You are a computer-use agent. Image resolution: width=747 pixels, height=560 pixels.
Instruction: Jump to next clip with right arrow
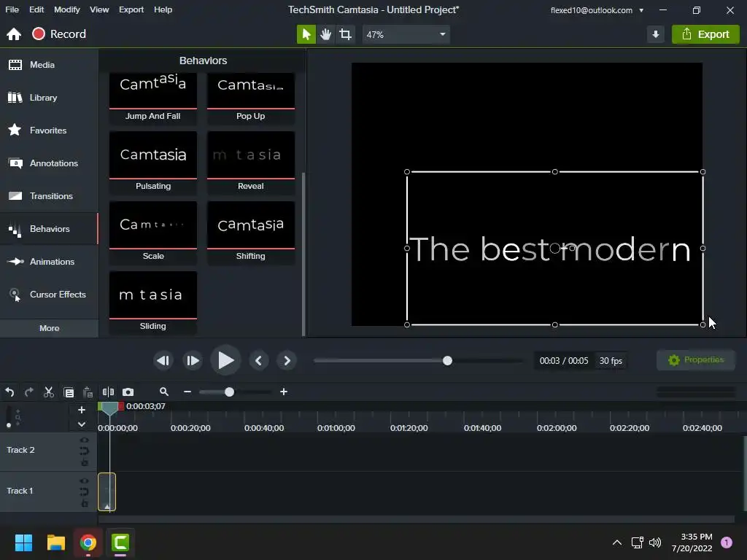tap(287, 361)
